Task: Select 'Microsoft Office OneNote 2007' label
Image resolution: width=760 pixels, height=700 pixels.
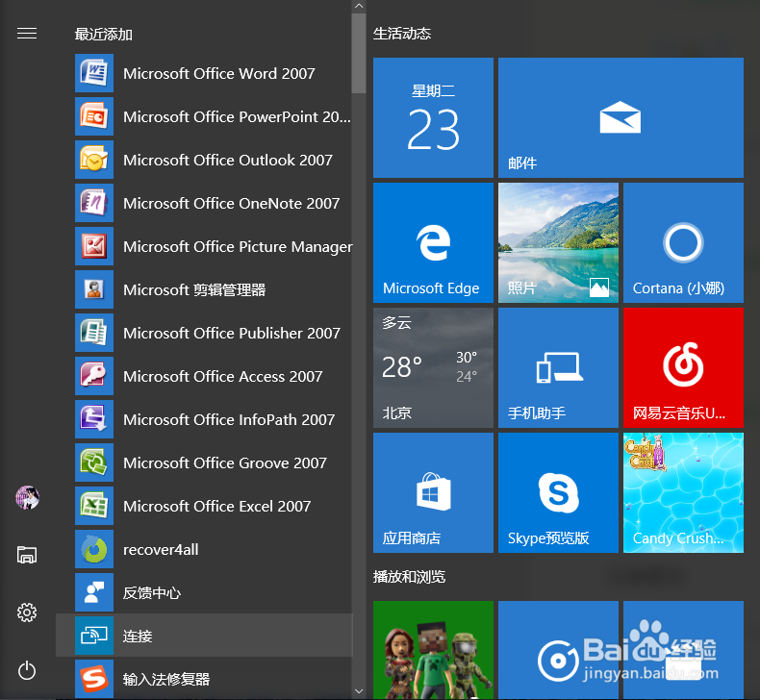Action: tap(231, 204)
